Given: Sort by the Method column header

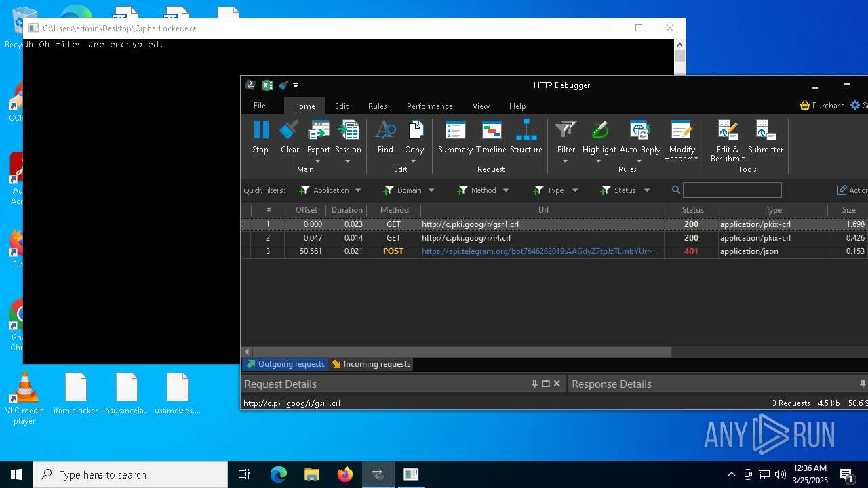Looking at the screenshot, I should coord(394,210).
